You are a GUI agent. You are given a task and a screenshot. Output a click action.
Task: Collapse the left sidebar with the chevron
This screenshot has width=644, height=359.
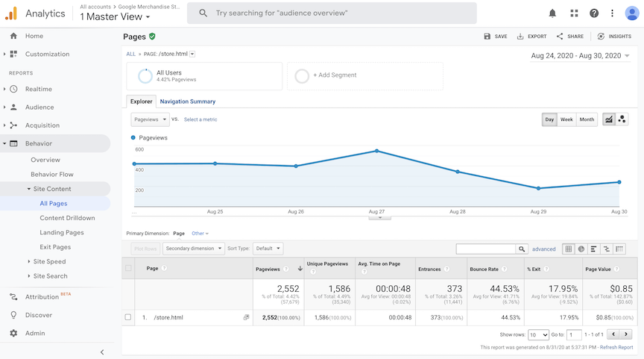coord(102,352)
